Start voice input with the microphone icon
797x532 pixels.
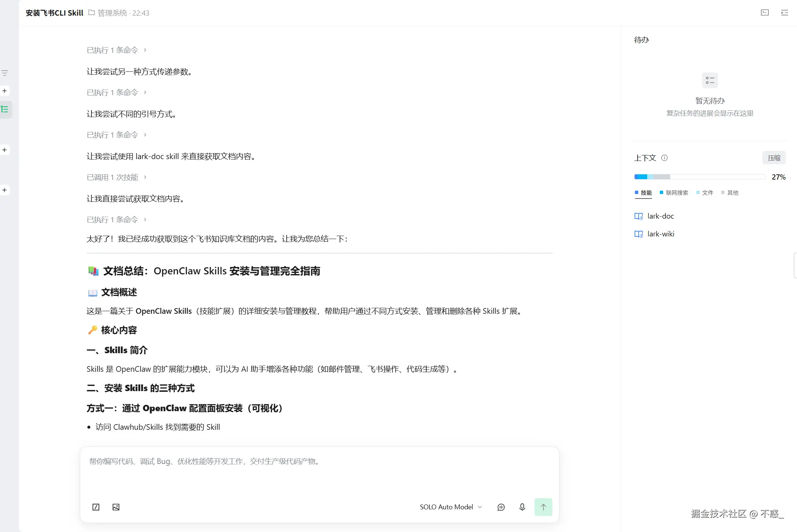[522, 507]
